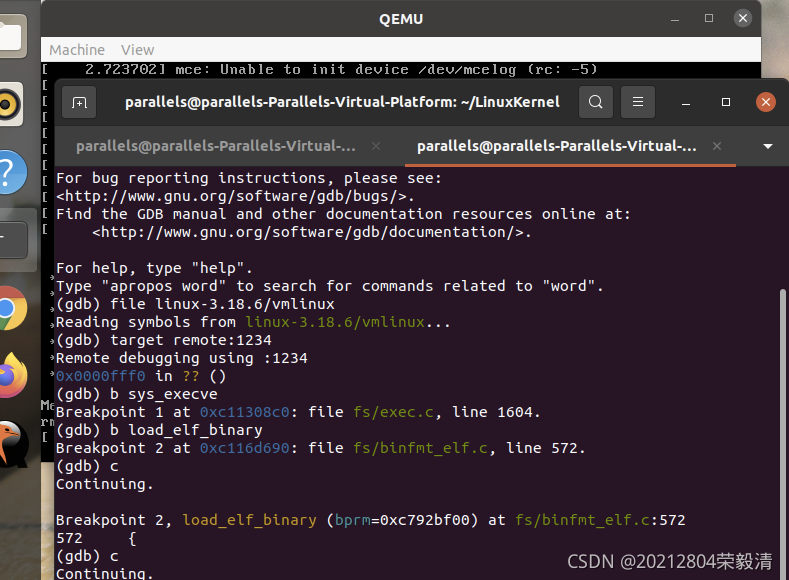Click the terminal vertical scrollbar

[782, 433]
